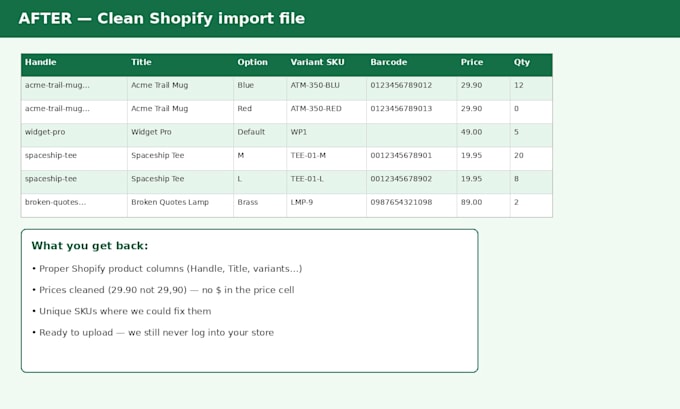Image resolution: width=680 pixels, height=409 pixels.
Task: Click the 'Unique SKUs where we could fix them' bullet
Action: pyautogui.click(x=121, y=311)
